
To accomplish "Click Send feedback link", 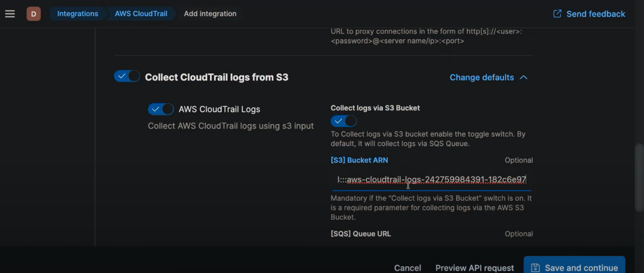I will click(596, 14).
